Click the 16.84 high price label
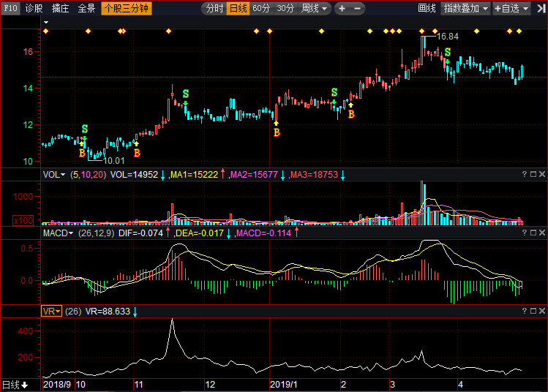This screenshot has width=548, height=392. point(447,37)
